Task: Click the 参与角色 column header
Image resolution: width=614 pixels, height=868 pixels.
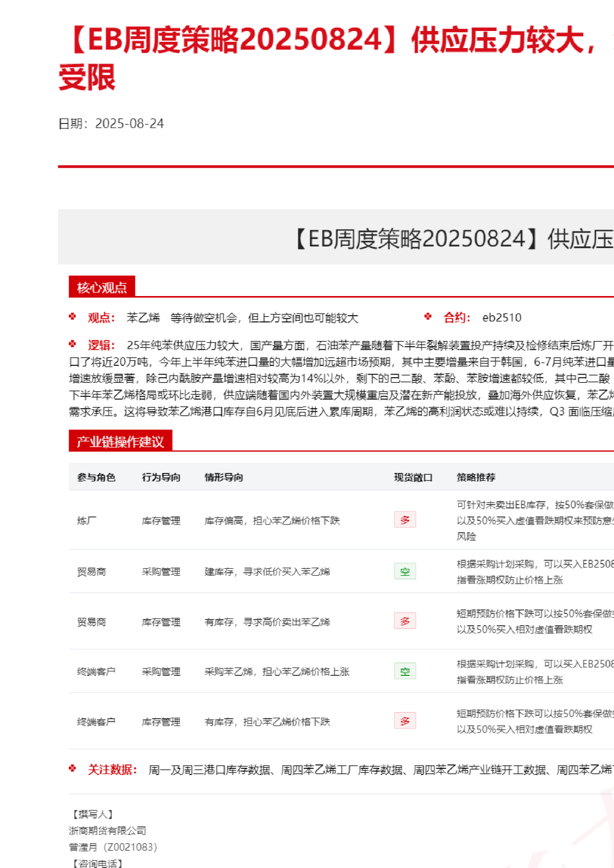Action: point(96,477)
